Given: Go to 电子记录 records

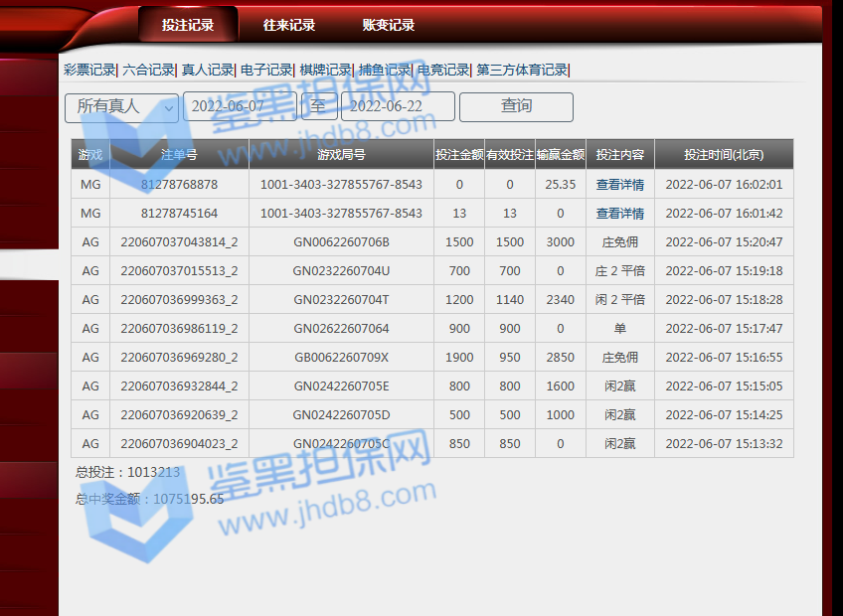Looking at the screenshot, I should point(266,70).
